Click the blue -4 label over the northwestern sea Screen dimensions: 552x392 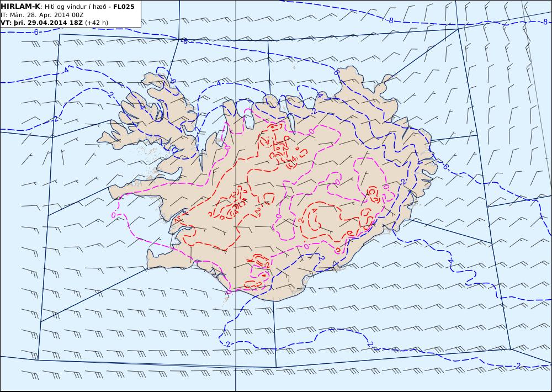click(66, 70)
